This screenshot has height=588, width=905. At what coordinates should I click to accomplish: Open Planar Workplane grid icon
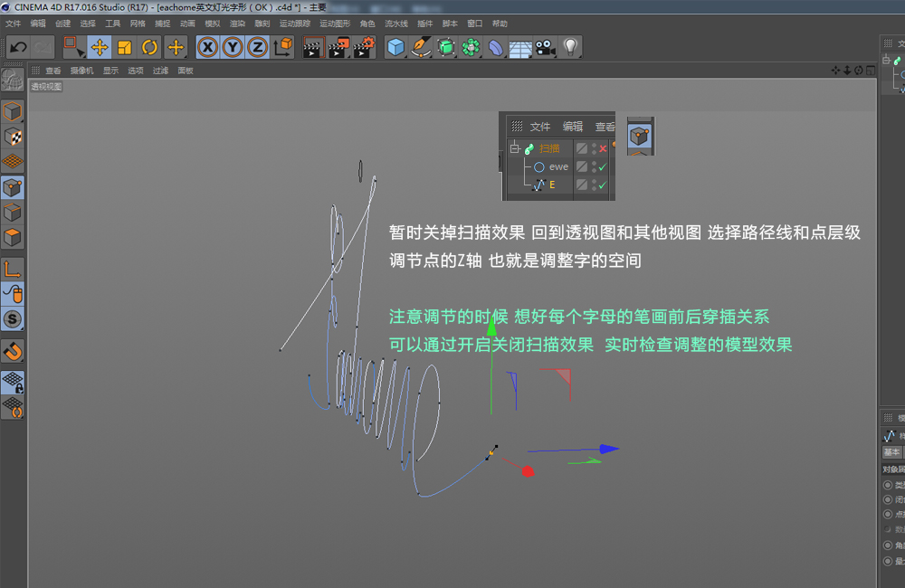(x=12, y=407)
